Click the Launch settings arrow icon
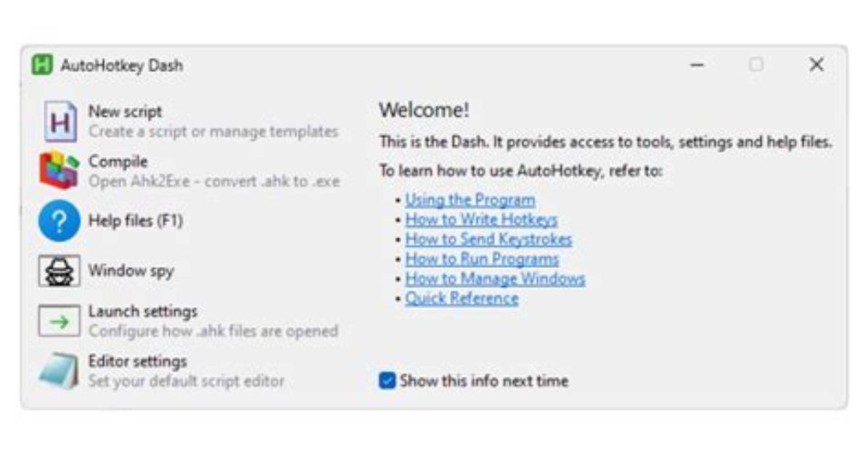 click(x=59, y=321)
